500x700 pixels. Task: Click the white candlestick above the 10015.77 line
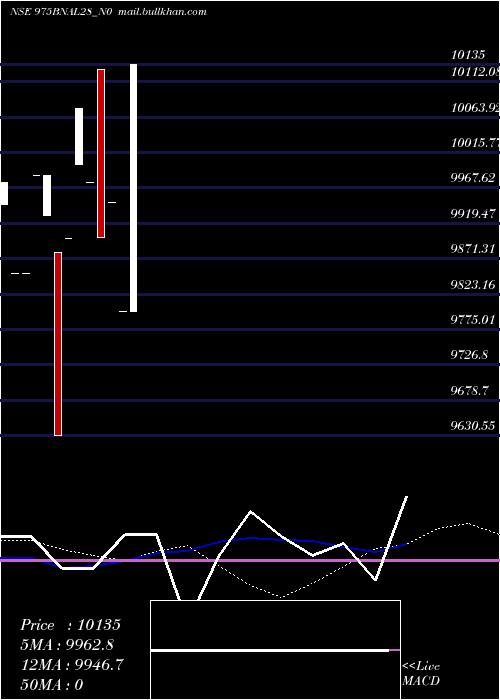(x=79, y=137)
